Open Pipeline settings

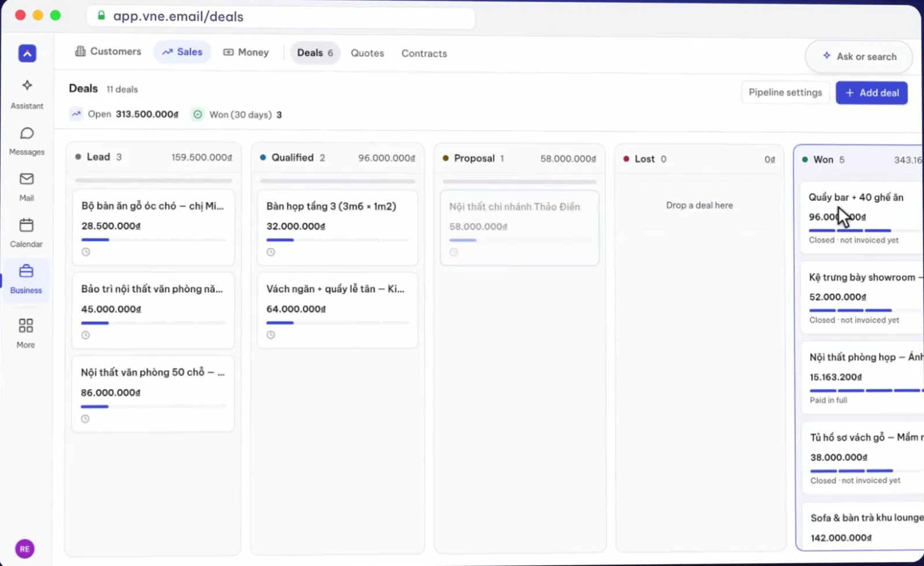tap(785, 92)
